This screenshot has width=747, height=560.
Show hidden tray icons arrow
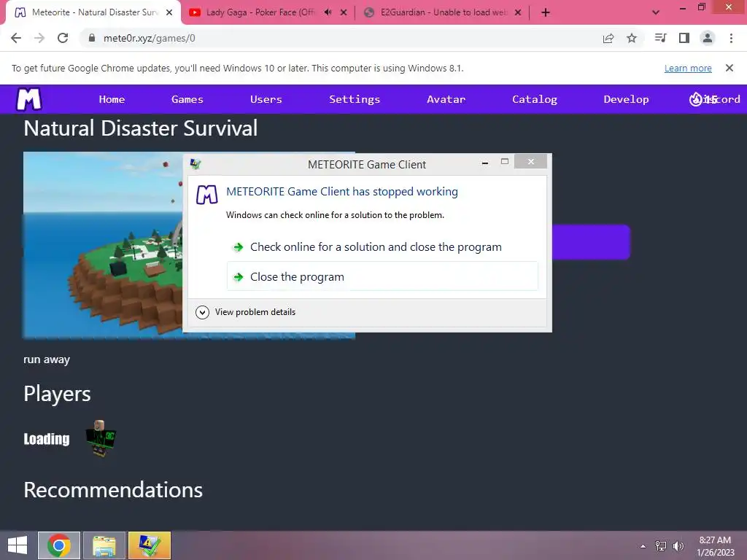tap(643, 546)
